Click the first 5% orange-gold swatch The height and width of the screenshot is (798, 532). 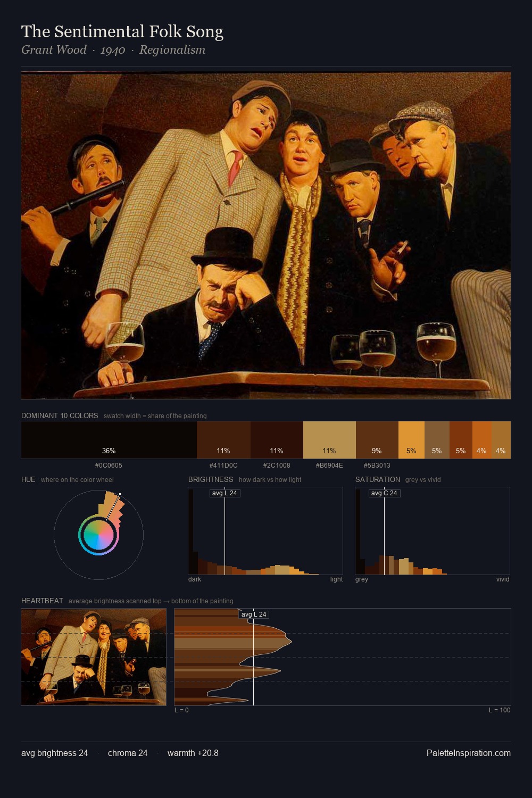click(x=411, y=440)
